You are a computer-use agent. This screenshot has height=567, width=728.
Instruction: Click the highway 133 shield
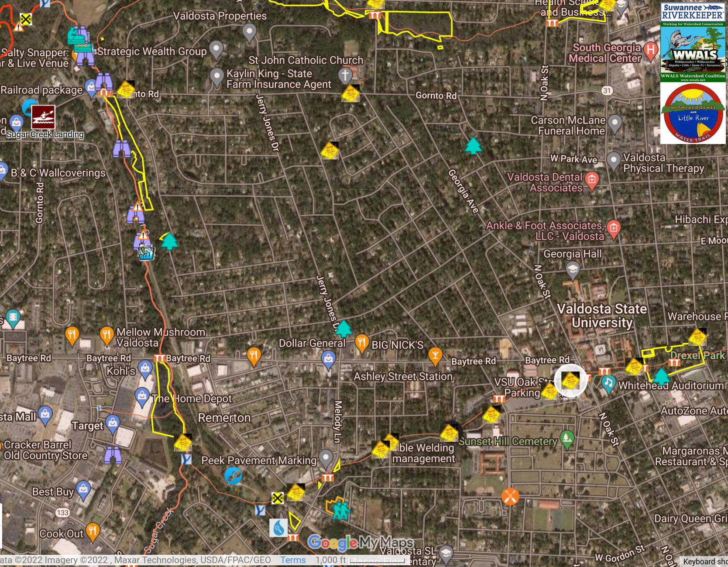pyautogui.click(x=62, y=512)
